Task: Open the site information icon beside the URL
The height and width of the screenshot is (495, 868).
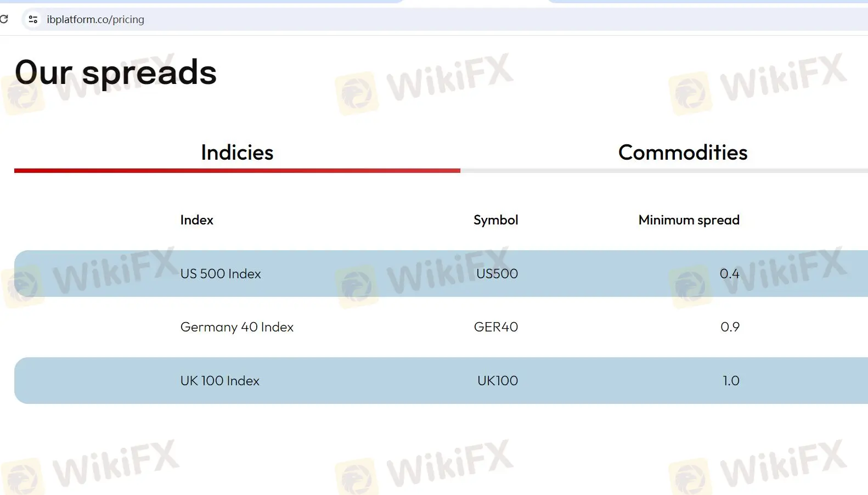Action: 33,19
